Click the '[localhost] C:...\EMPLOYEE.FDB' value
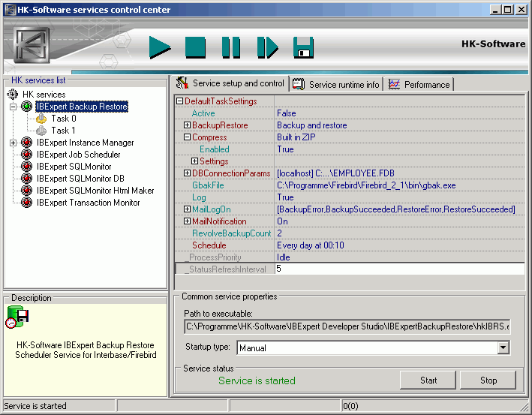The image size is (532, 415). pyautogui.click(x=335, y=173)
